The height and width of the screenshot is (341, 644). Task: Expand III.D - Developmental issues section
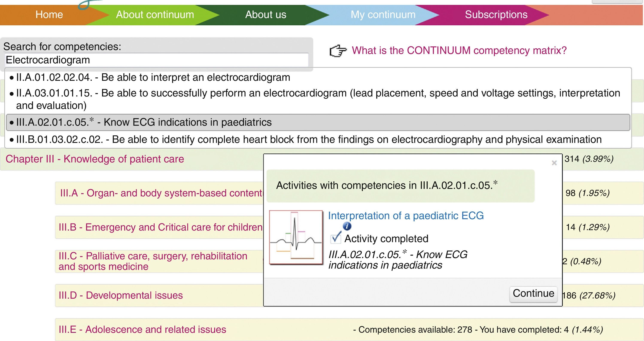click(120, 295)
